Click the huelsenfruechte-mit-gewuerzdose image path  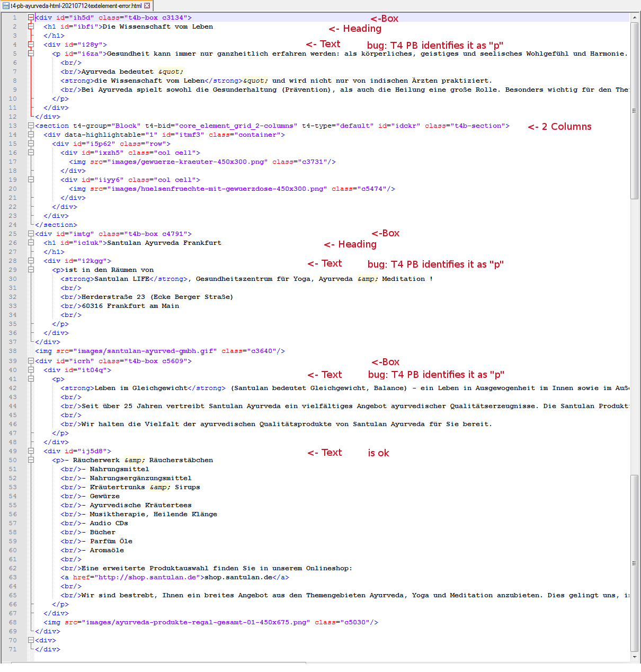(218, 189)
